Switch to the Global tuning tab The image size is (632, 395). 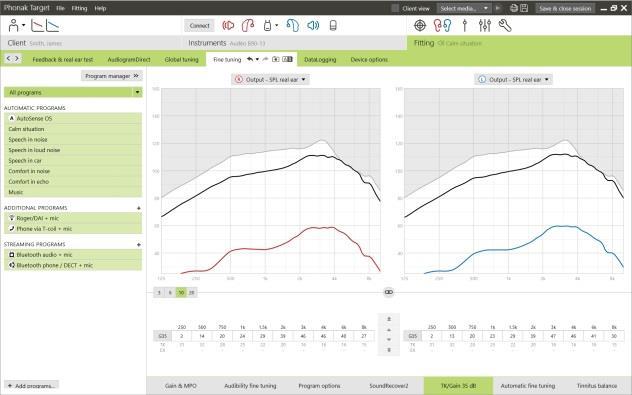click(x=181, y=60)
